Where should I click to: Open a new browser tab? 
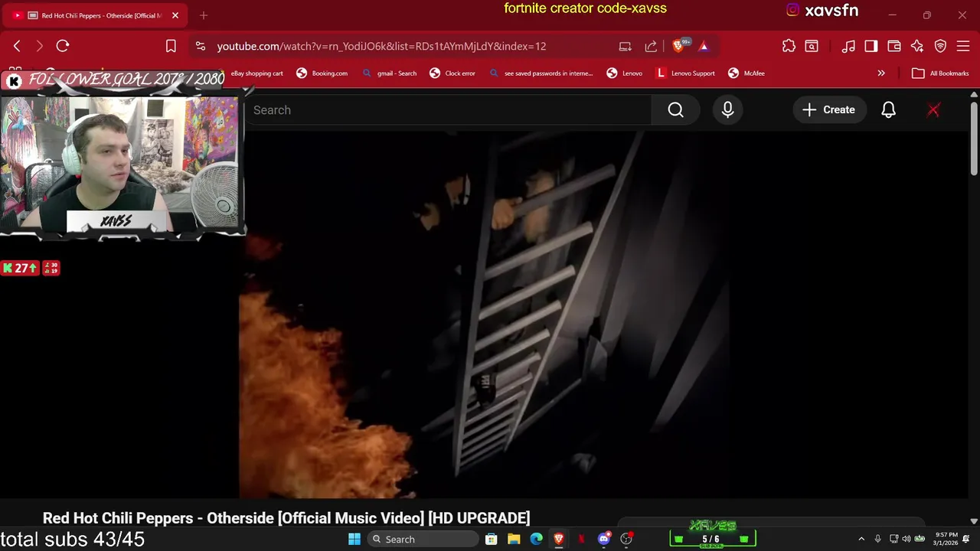click(204, 15)
